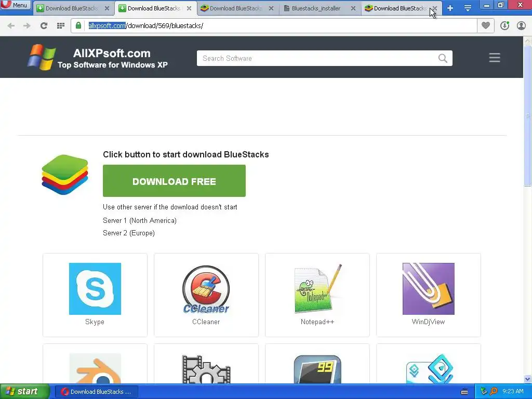Click the keyboard icon in taskbar
Image resolution: width=532 pixels, height=399 pixels.
(464, 392)
